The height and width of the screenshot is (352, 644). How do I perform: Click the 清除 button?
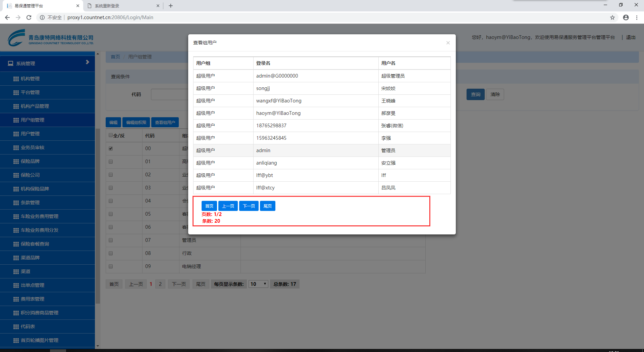click(495, 94)
